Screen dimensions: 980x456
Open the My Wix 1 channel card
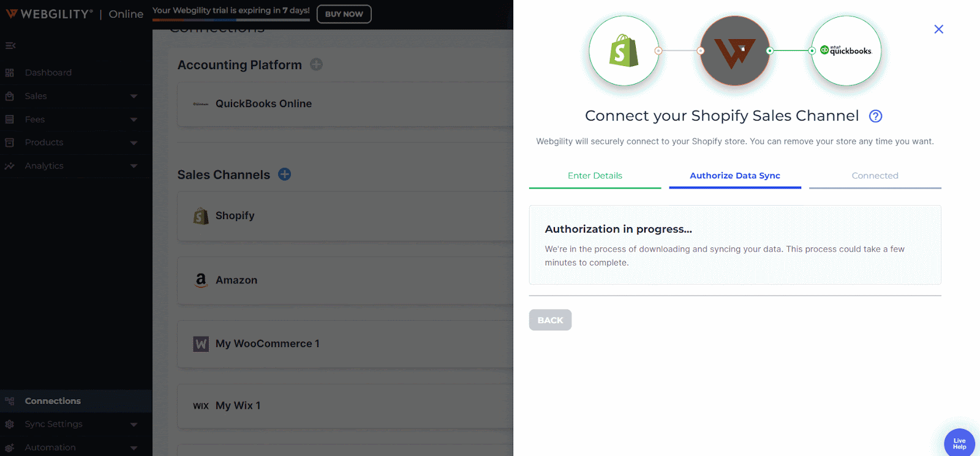[345, 406]
